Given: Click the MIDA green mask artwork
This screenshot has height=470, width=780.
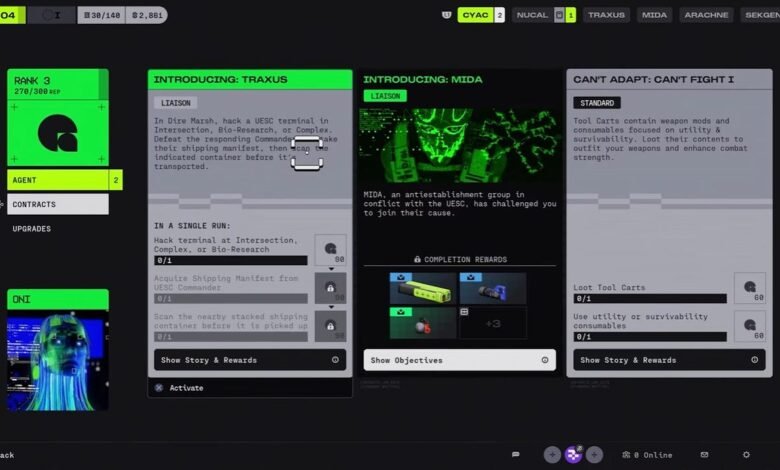Looking at the screenshot, I should (x=460, y=145).
